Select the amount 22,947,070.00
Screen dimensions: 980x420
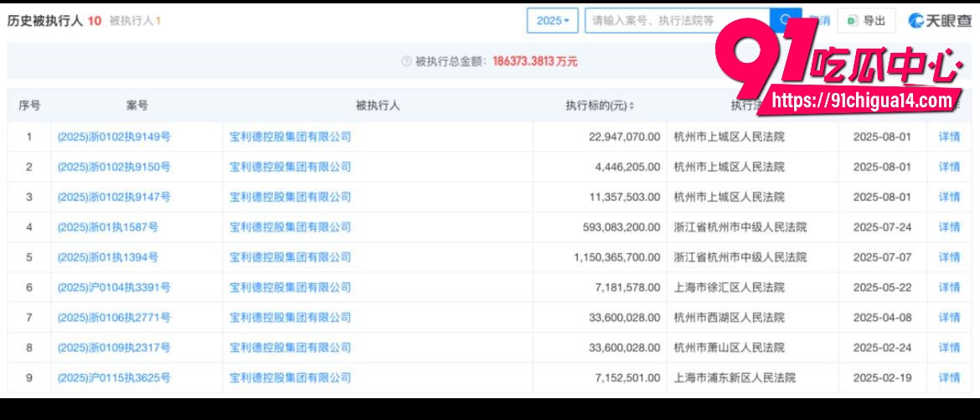[624, 137]
